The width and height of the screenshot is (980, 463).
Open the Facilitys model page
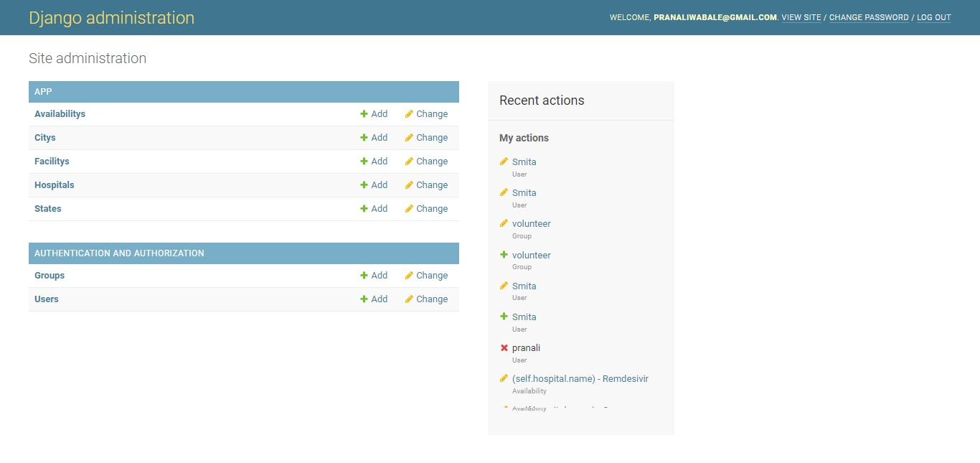[x=51, y=161]
